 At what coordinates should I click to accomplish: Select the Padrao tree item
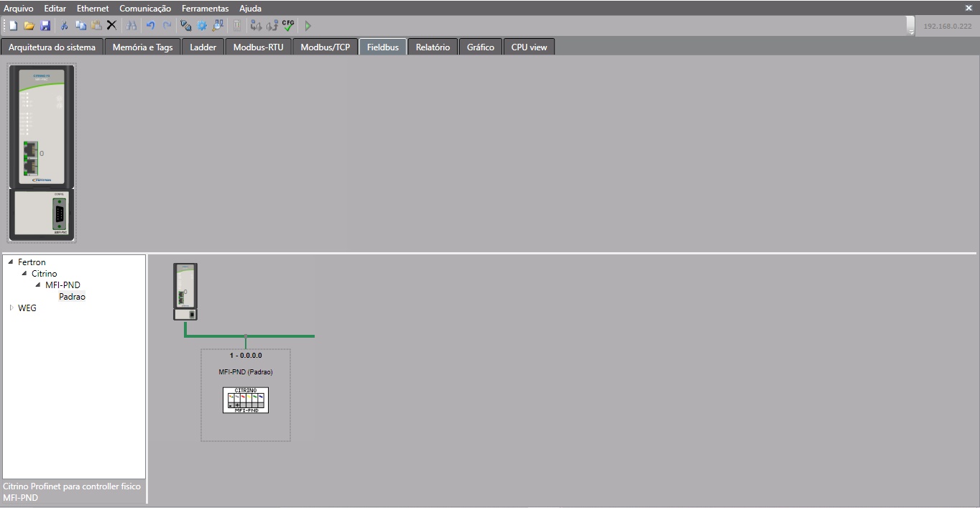click(x=72, y=297)
